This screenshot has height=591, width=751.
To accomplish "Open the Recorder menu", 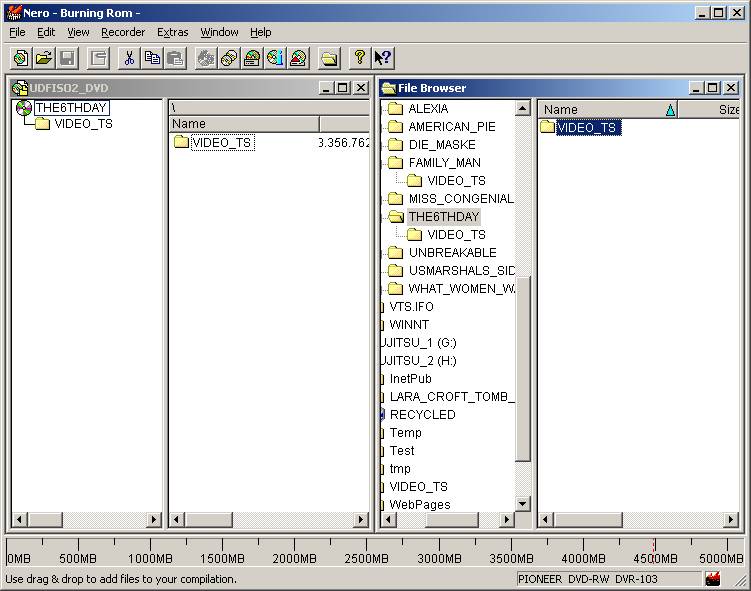I will [x=123, y=32].
